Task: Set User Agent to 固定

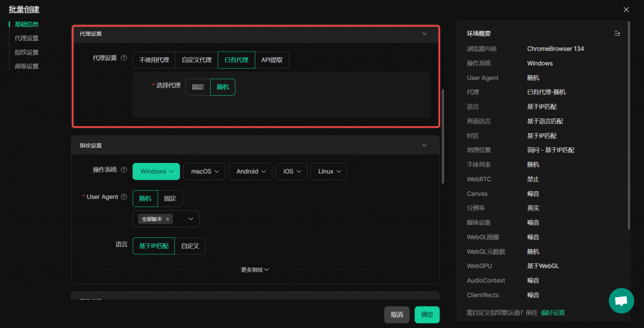Action: [x=170, y=198]
